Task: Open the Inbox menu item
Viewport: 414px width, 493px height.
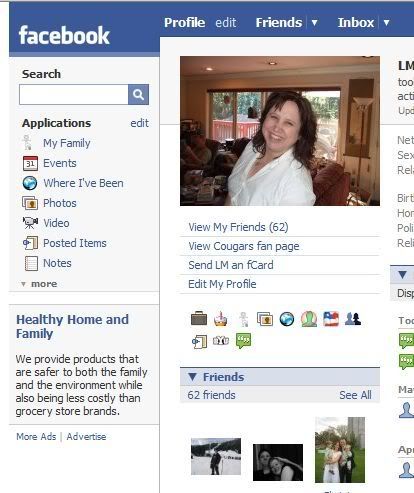Action: [356, 23]
